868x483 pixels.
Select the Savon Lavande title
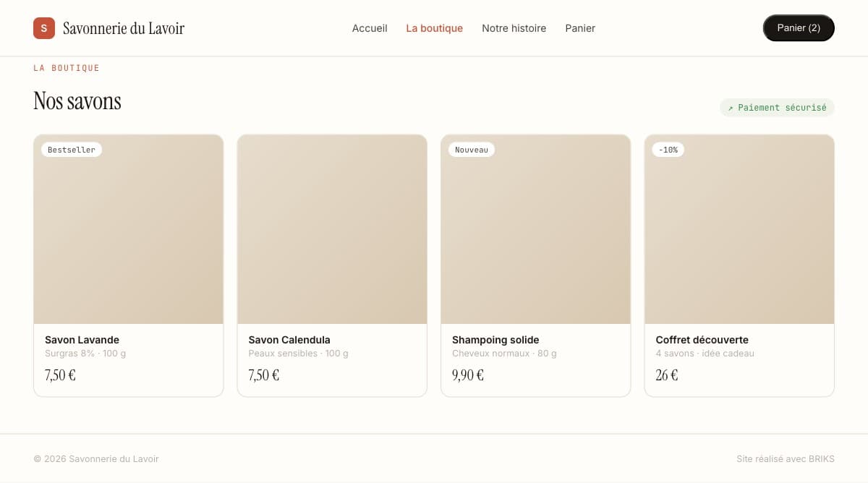tap(82, 340)
